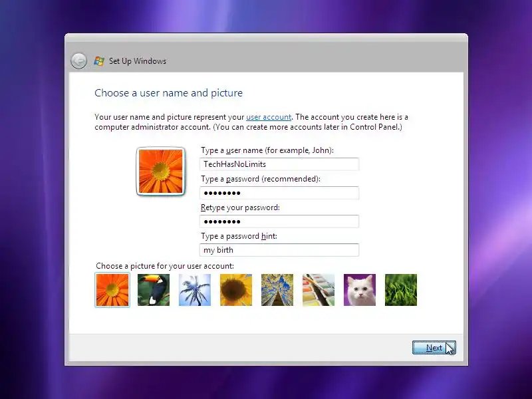
Task: Focus the user name field TechHasNoLimits
Action: pyautogui.click(x=279, y=164)
